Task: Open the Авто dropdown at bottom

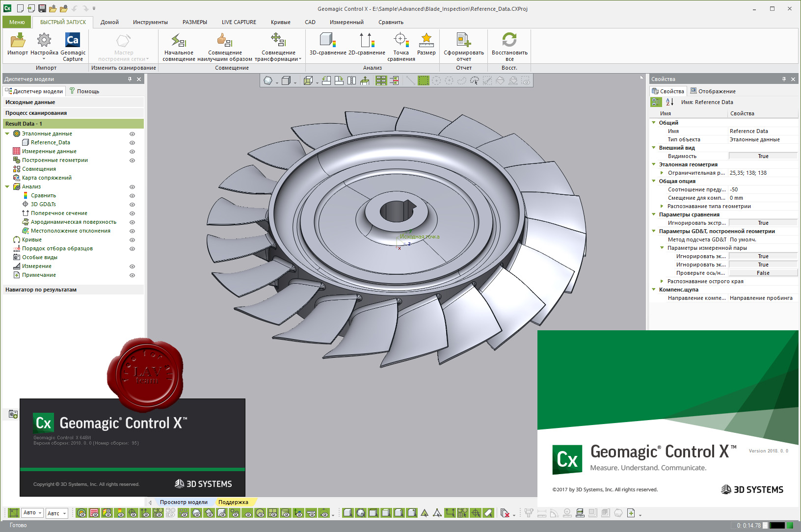Action: [x=32, y=513]
